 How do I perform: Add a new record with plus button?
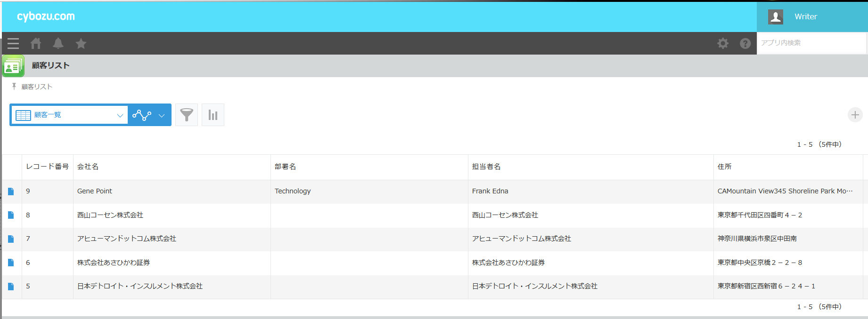[855, 115]
